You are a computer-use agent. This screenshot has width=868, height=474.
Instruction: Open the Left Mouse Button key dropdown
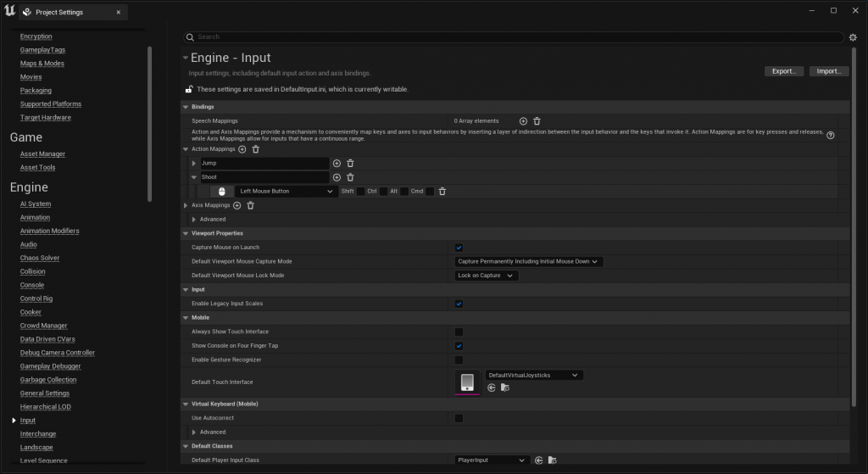(287, 191)
